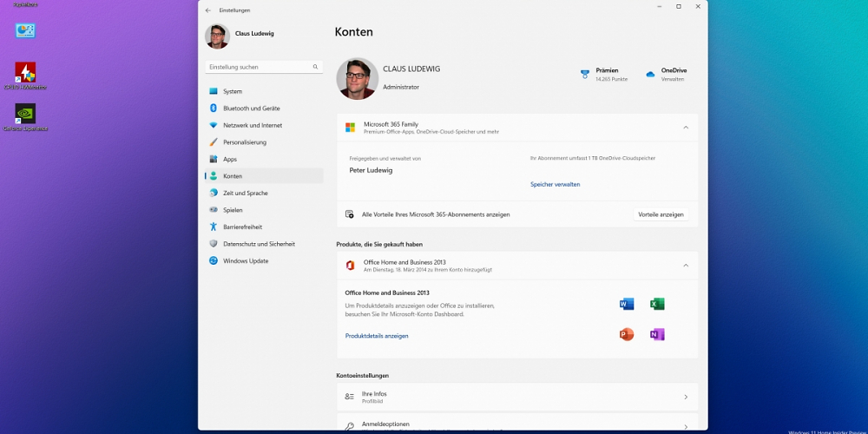The width and height of the screenshot is (868, 434).
Task: Open the System settings icon
Action: pos(214,91)
